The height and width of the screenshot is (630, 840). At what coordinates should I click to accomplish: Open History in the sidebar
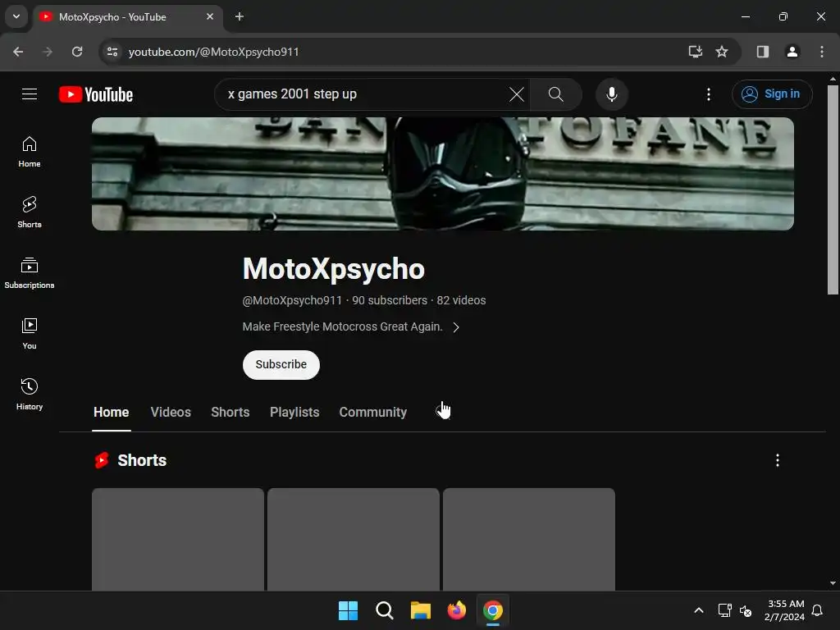pos(30,395)
